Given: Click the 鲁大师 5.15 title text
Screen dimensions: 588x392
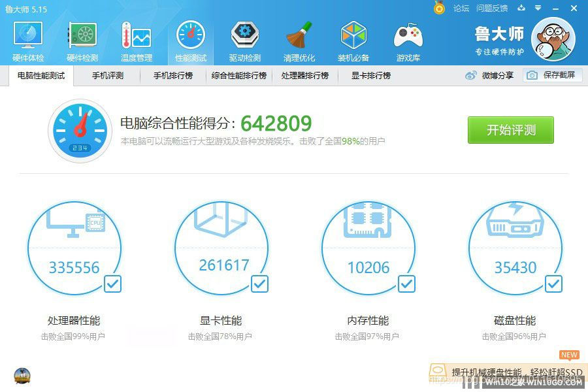Looking at the screenshot, I should point(26,9).
